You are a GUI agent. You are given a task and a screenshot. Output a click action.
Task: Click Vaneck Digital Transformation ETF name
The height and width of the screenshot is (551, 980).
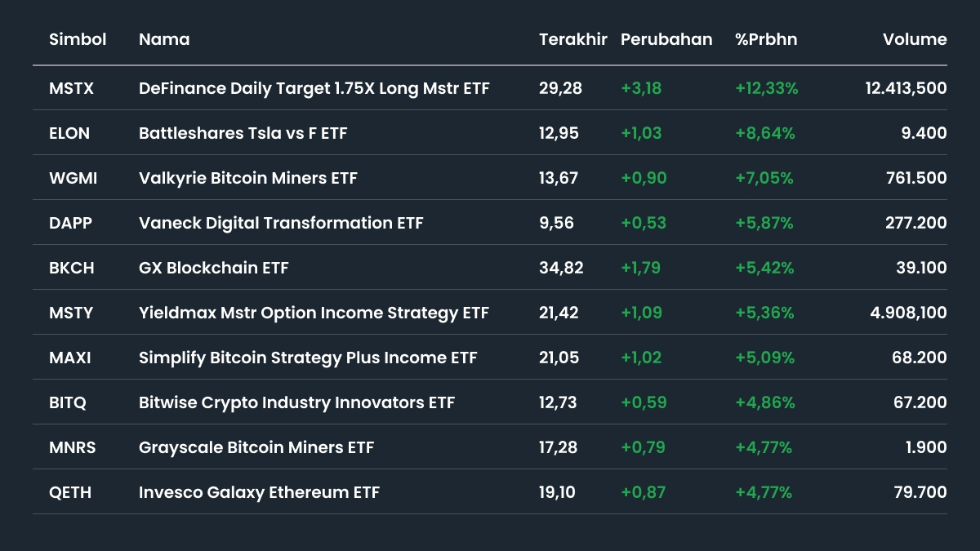click(281, 223)
